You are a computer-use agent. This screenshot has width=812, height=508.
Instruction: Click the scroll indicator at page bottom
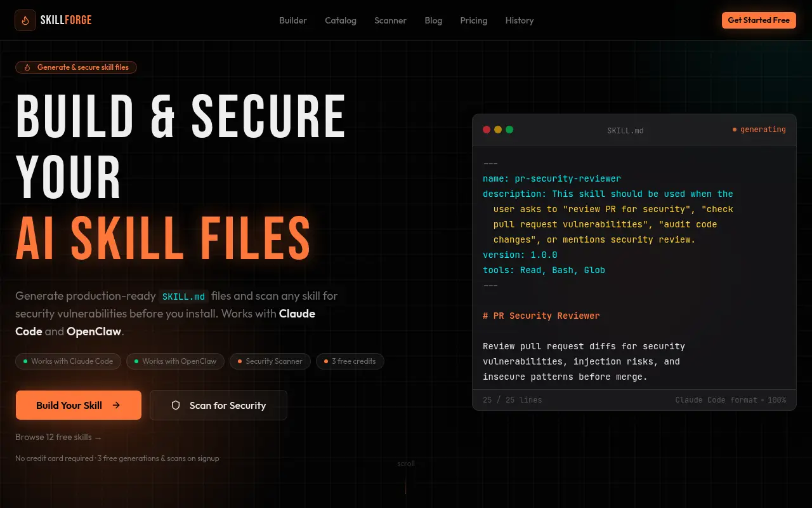pyautogui.click(x=406, y=478)
